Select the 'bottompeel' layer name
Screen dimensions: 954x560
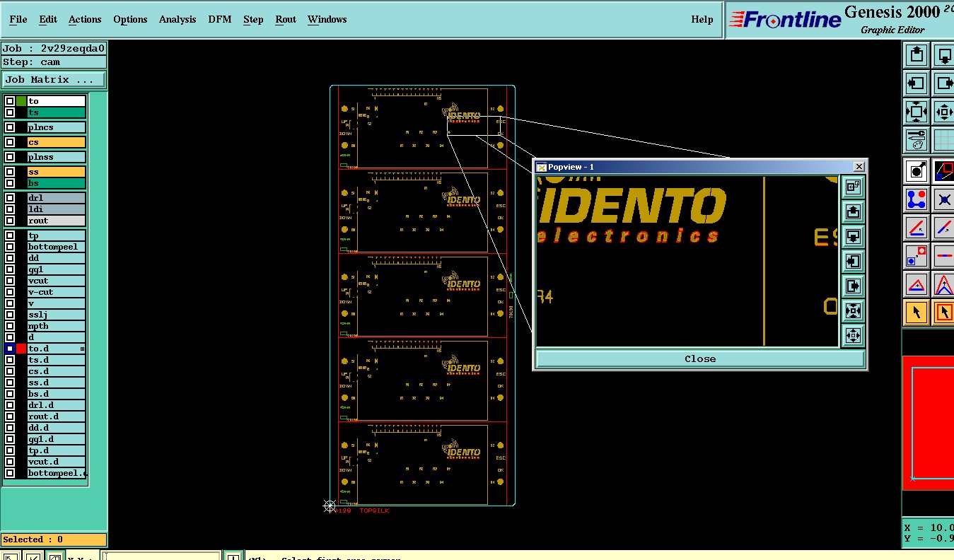pos(57,247)
